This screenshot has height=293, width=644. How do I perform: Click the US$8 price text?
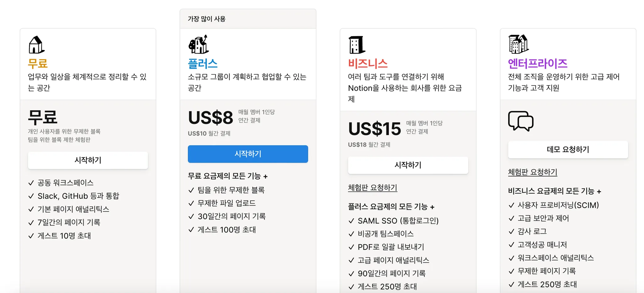coord(211,118)
